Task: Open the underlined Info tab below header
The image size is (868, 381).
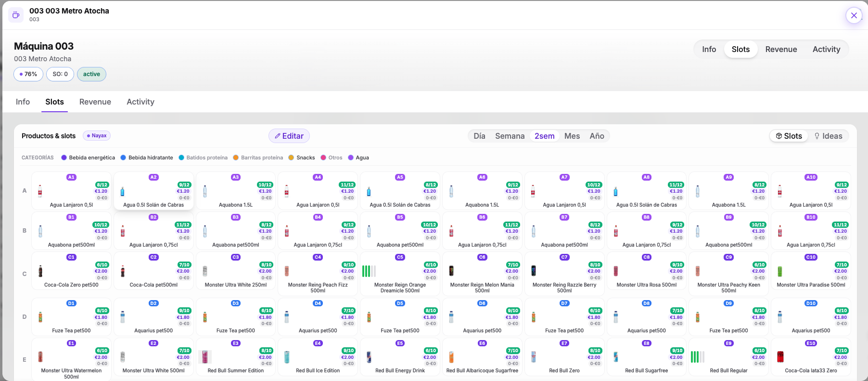Action: coord(23,102)
